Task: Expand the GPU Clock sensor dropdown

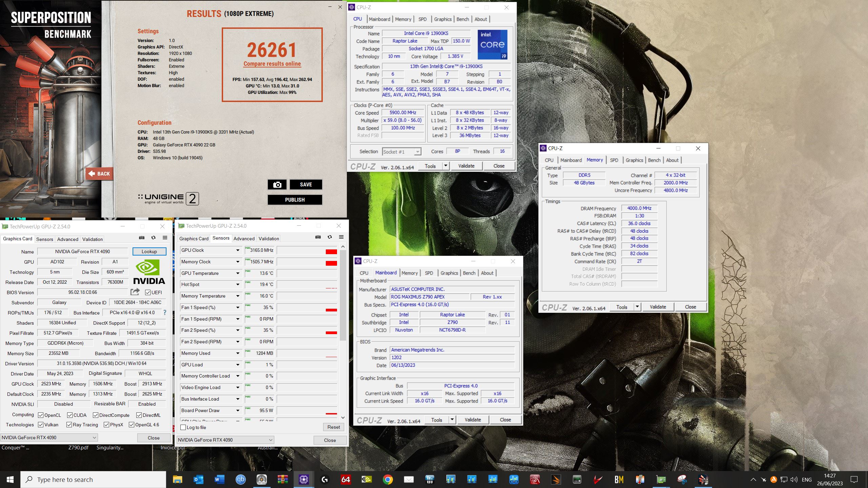Action: pos(238,250)
